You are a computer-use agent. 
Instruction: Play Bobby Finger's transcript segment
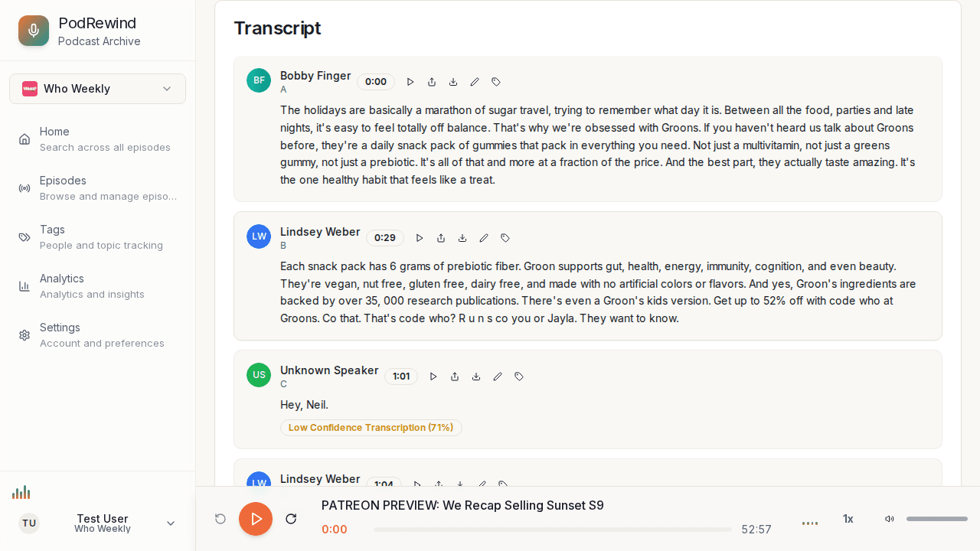pyautogui.click(x=410, y=82)
